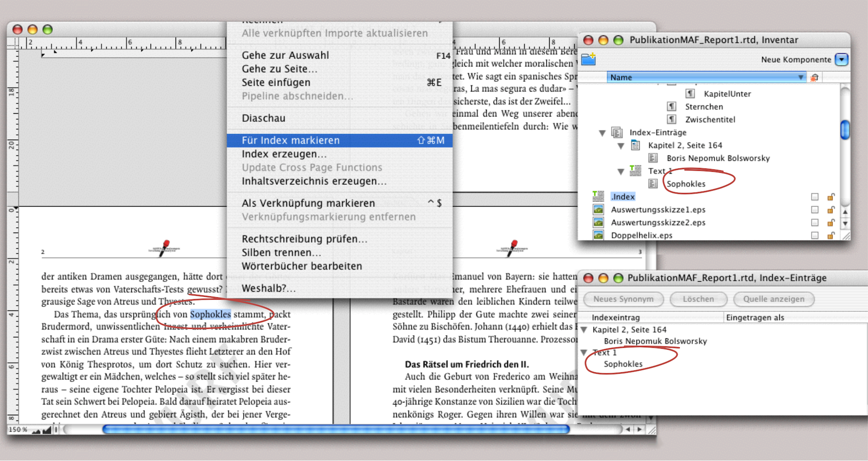
Task: Tick the checkbox next to Auswertungsskizze1.eps
Action: click(x=815, y=210)
